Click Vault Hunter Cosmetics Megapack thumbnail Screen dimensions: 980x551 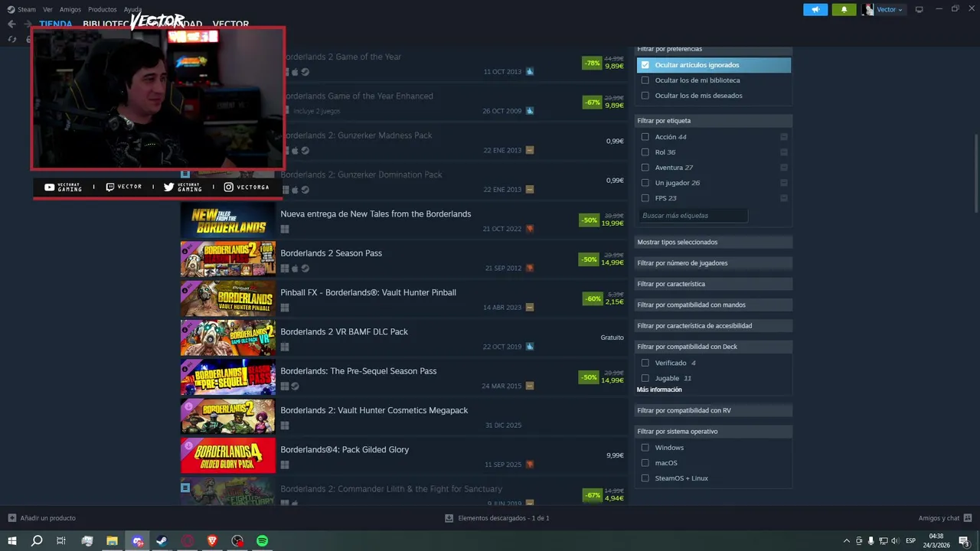click(227, 417)
